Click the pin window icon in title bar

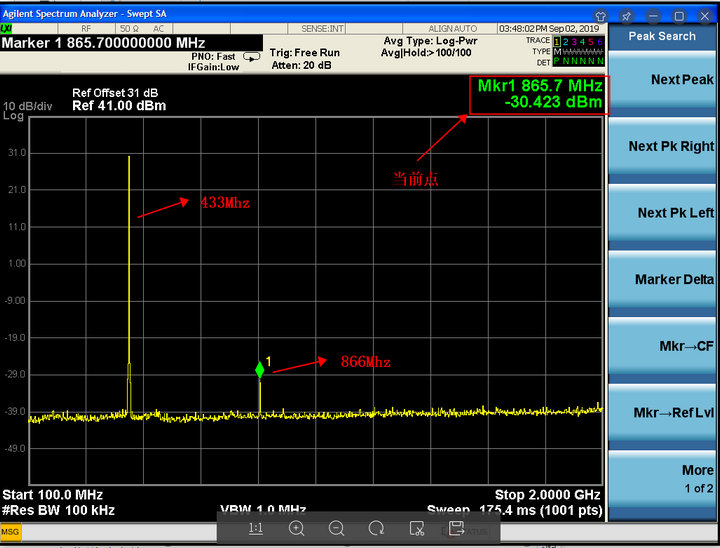[x=625, y=16]
